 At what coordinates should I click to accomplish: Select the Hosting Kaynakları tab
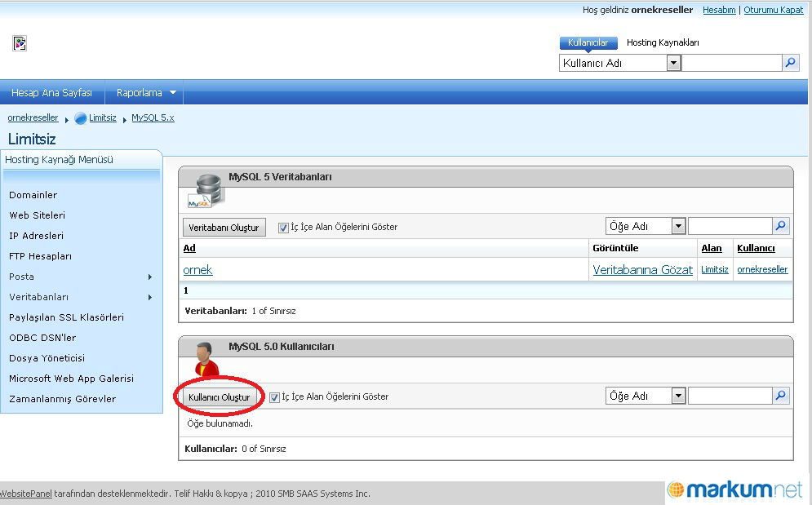pos(663,42)
